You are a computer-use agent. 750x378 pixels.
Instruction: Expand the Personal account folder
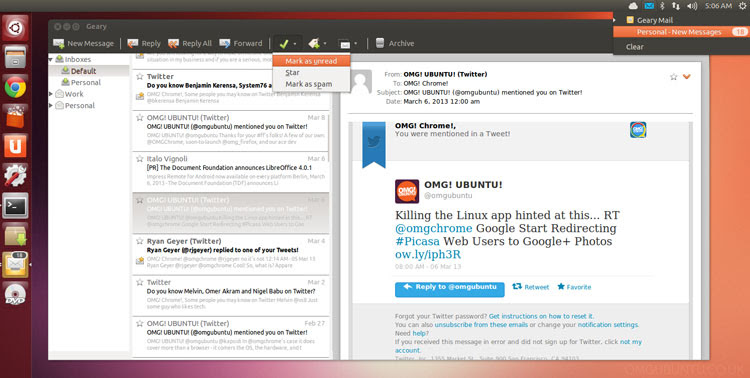pyautogui.click(x=51, y=106)
